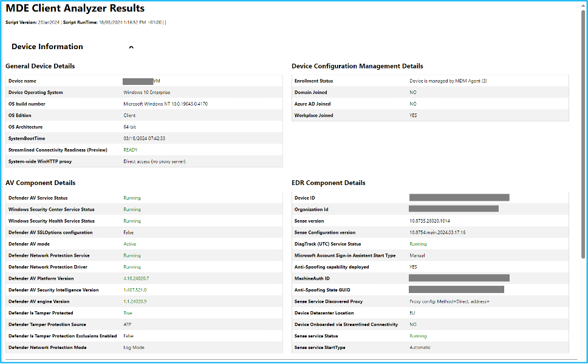Select the MDE Client Analyzer Results heading
The width and height of the screenshot is (588, 364).
pos(75,8)
